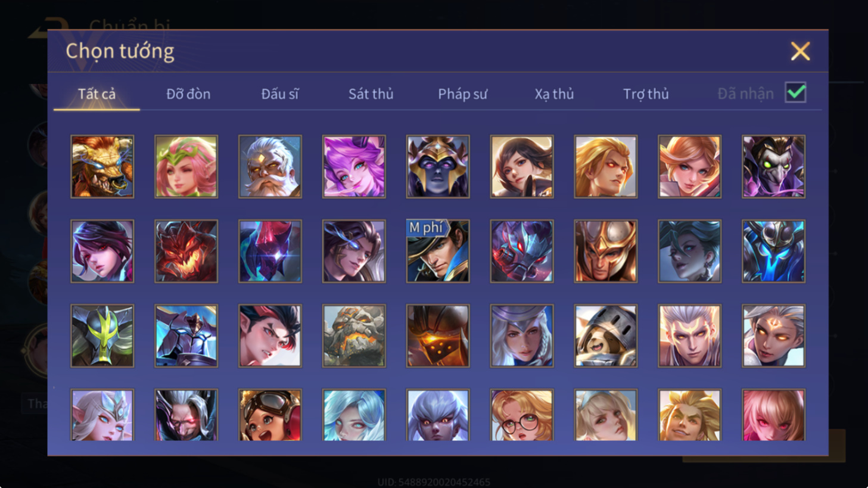
Task: Choose the rock golem hero portrait
Action: pyautogui.click(x=354, y=335)
